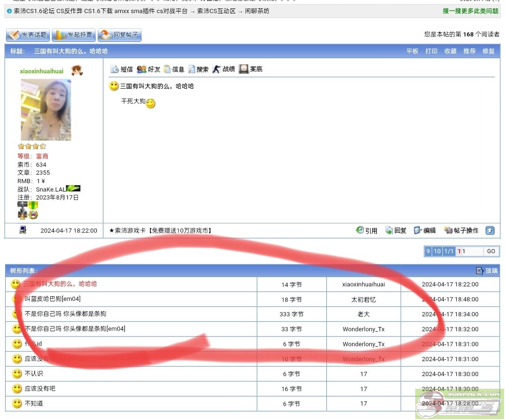The width and height of the screenshot is (505, 420).
Task: Add poster via 好友 icon
Action: coord(142,69)
